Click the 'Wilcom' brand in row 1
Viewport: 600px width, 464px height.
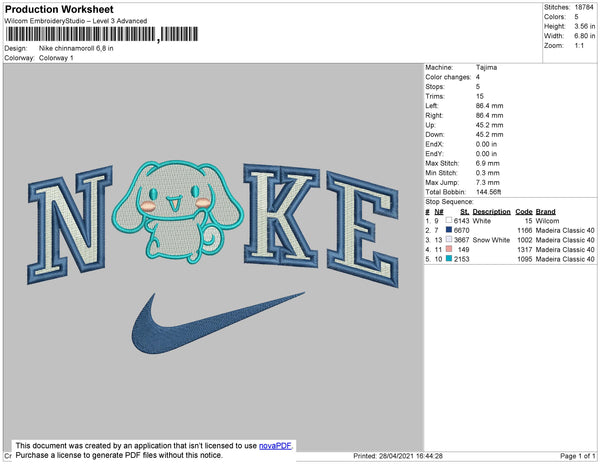pyautogui.click(x=547, y=221)
